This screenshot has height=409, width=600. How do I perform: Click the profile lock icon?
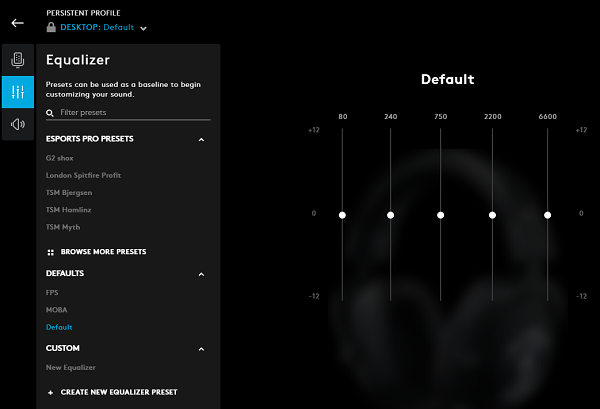[x=52, y=28]
